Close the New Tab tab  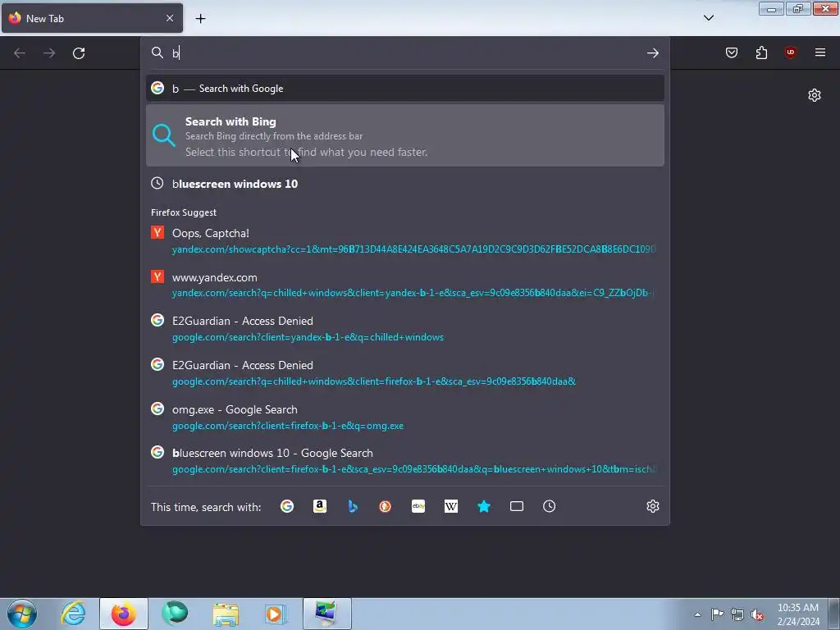pos(170,18)
